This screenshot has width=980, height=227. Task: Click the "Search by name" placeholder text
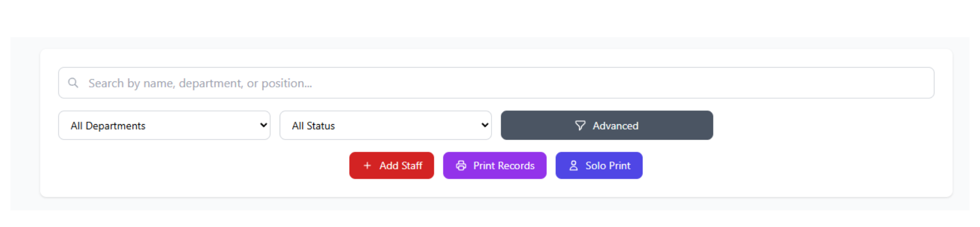click(200, 83)
